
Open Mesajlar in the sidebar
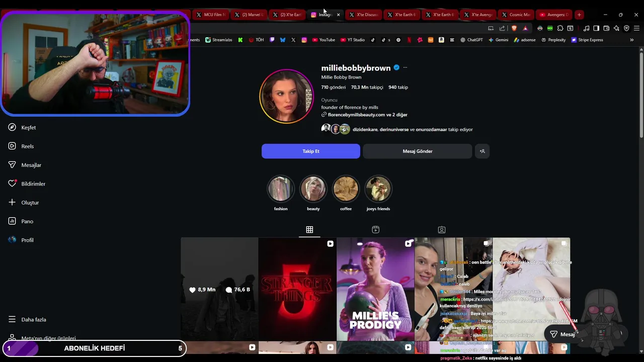tap(25, 165)
